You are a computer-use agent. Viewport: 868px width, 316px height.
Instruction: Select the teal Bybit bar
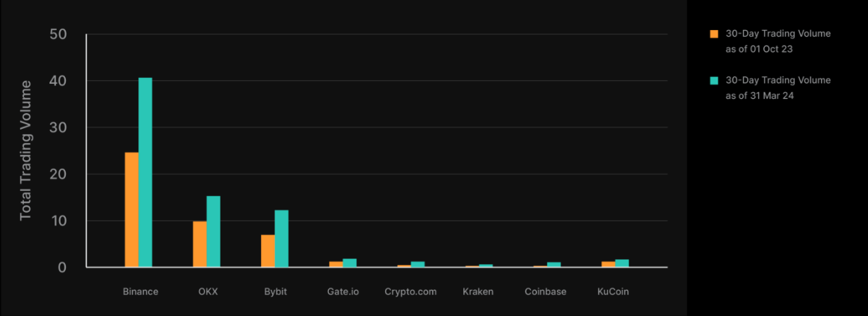[x=281, y=238]
